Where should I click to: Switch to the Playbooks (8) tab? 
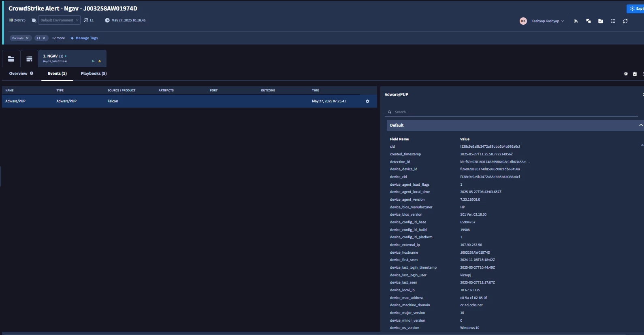pos(94,74)
